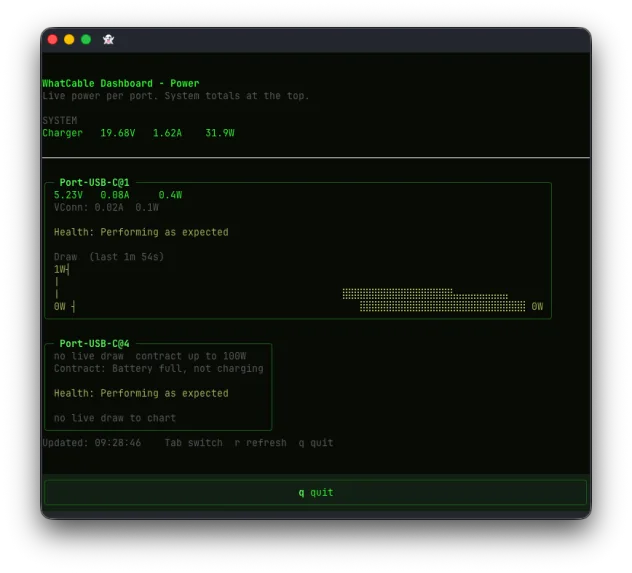Click the ghost icon in the title bar

pos(108,39)
